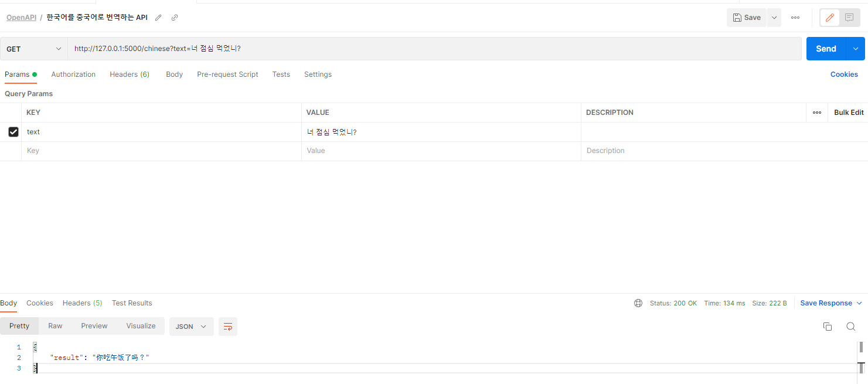Toggle the response line wrap icon
The image size is (868, 384).
point(228,327)
